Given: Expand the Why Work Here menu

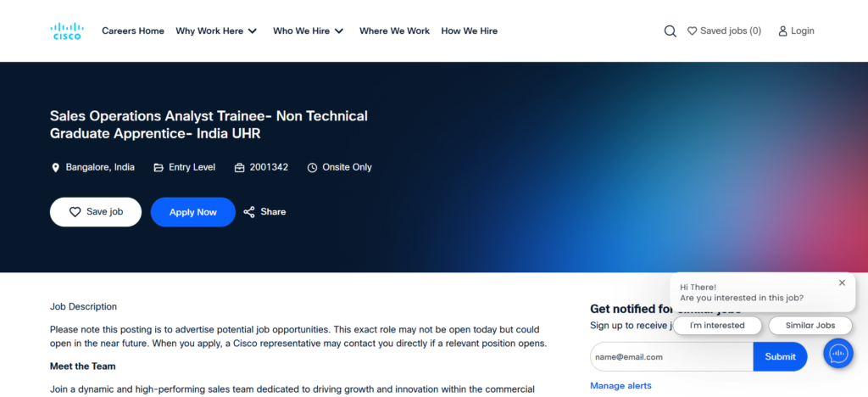Looking at the screenshot, I should point(215,31).
